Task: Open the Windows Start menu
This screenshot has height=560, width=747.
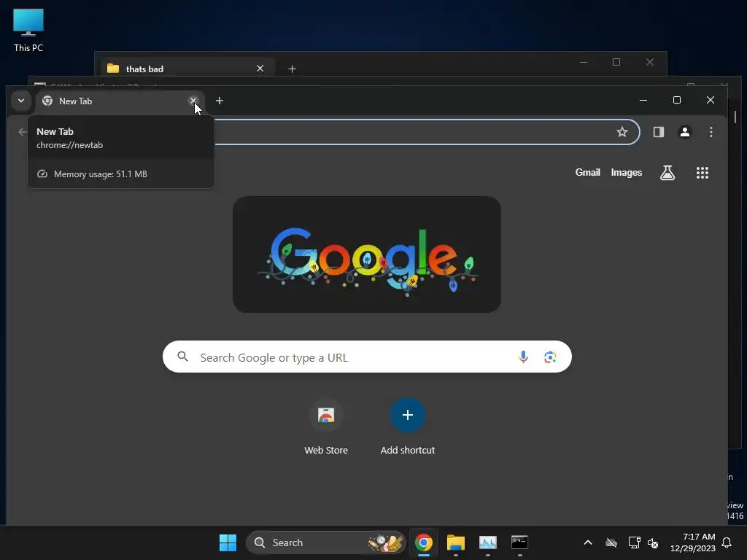Action: click(228, 542)
